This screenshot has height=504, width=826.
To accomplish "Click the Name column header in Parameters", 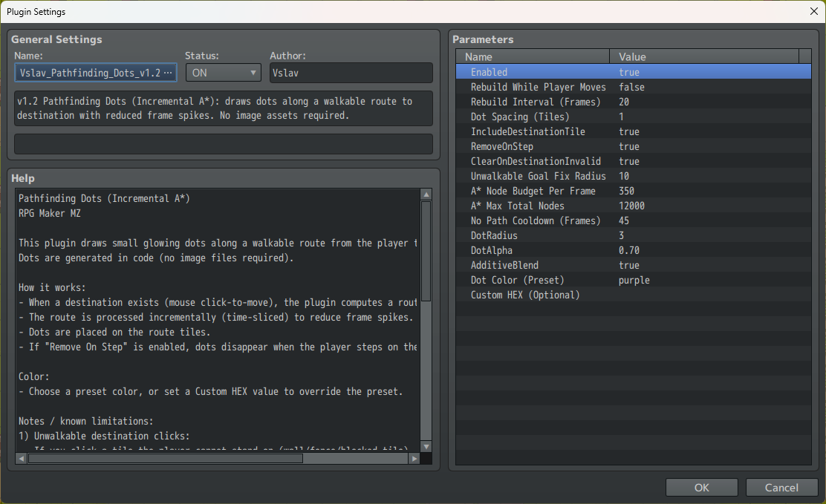I will tap(533, 56).
